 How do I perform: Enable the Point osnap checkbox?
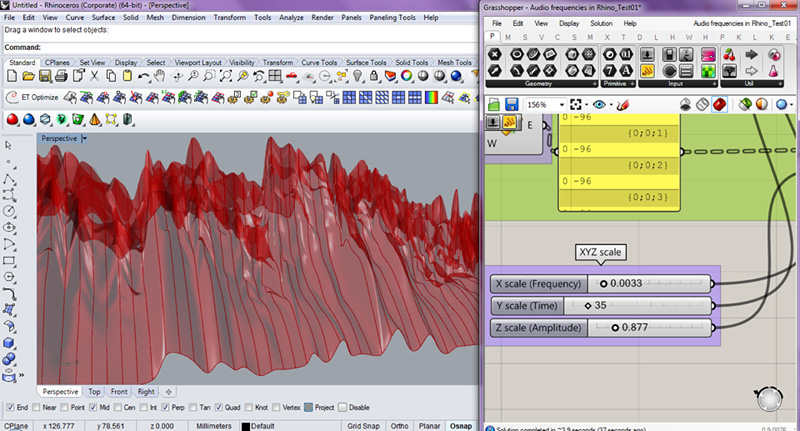64,407
